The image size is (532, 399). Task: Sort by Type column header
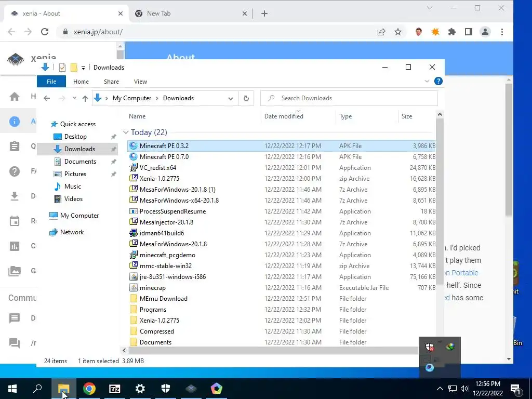pyautogui.click(x=345, y=116)
